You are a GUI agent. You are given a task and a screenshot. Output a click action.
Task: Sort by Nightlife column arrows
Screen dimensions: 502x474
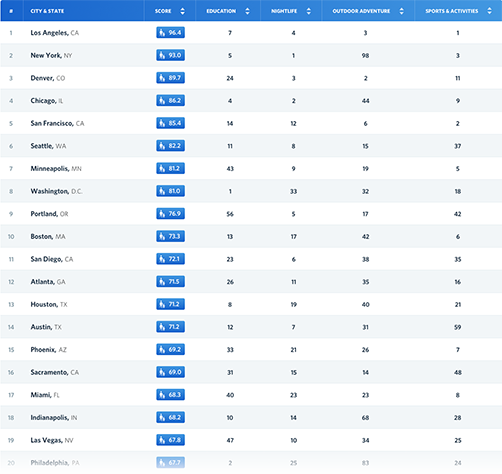(x=309, y=11)
